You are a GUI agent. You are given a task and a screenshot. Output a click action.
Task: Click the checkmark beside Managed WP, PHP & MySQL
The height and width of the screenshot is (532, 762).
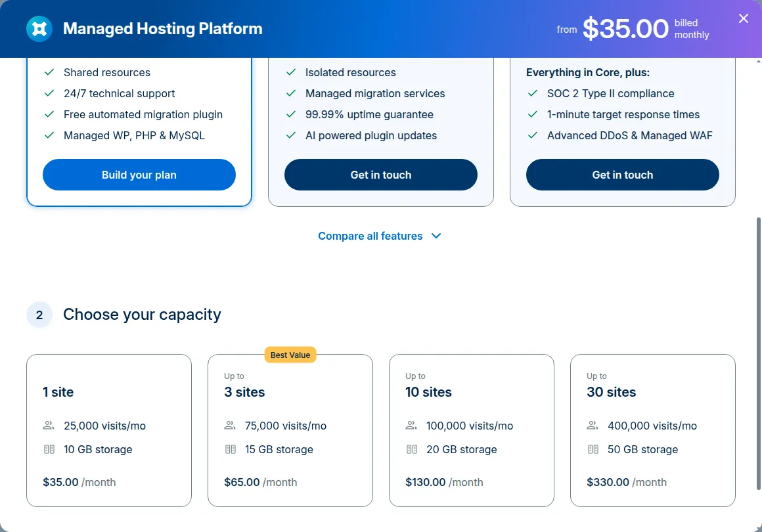[49, 135]
